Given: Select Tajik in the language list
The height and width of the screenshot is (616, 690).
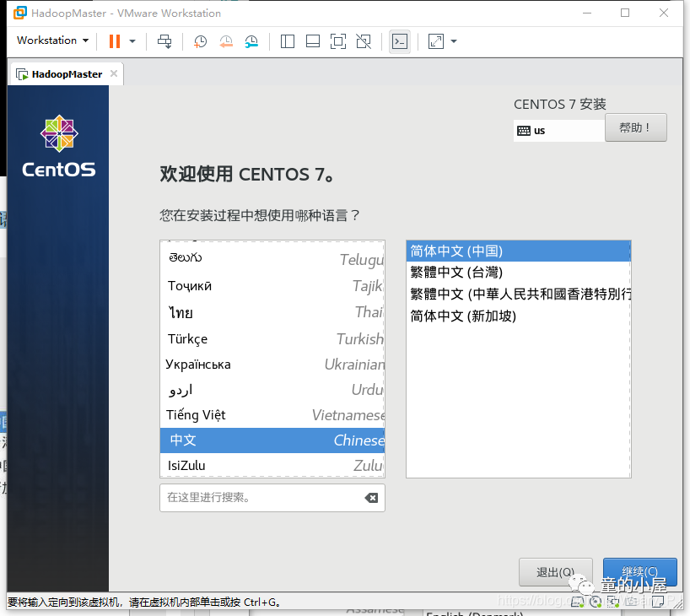Looking at the screenshot, I should [272, 286].
